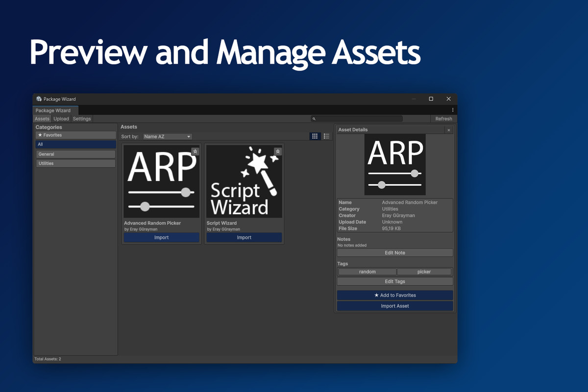
Task: Click the ARP preview image in details
Action: (395, 165)
